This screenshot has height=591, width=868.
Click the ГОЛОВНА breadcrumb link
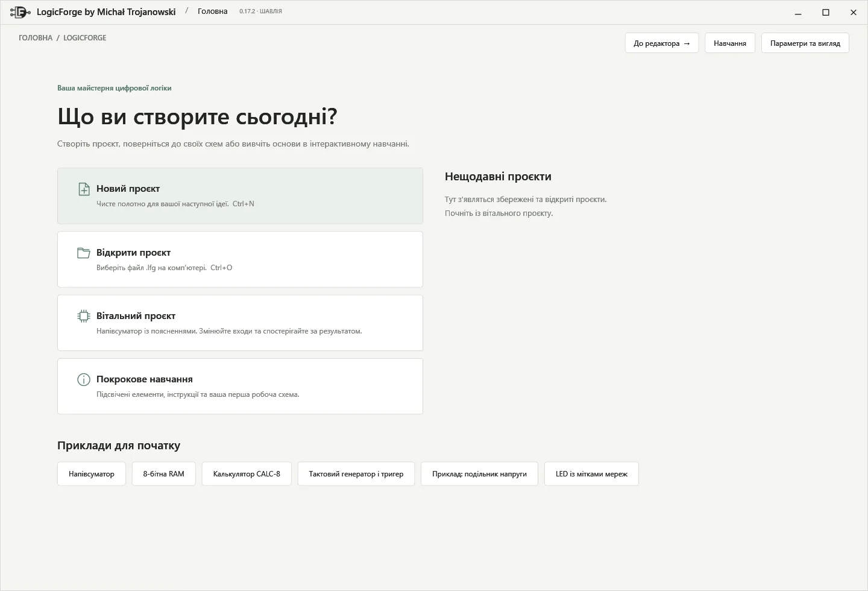click(x=36, y=37)
